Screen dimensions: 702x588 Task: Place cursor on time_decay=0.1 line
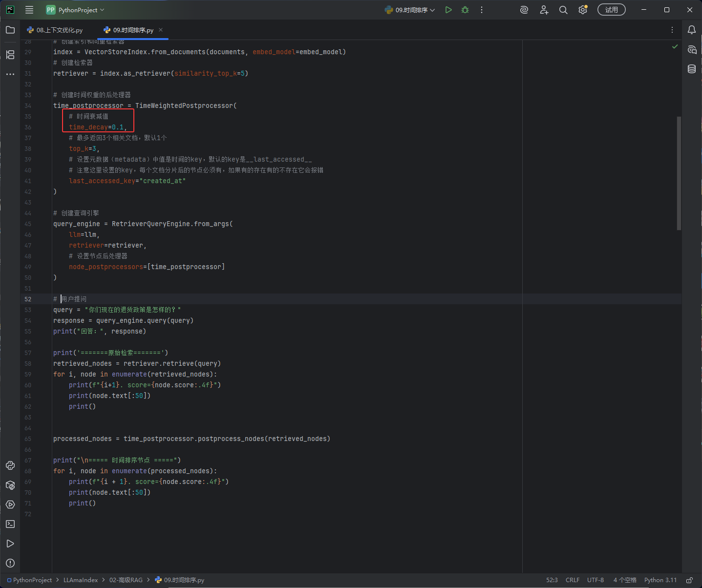pos(98,127)
